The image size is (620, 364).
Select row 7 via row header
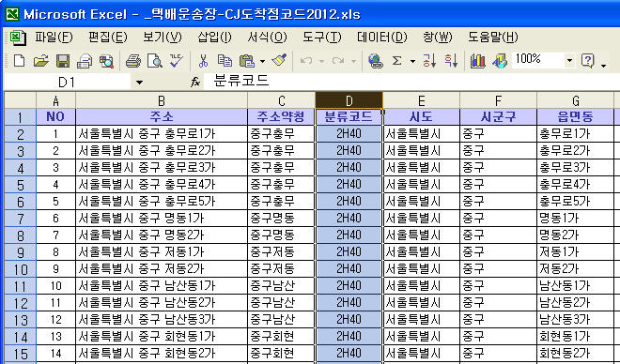click(20, 219)
